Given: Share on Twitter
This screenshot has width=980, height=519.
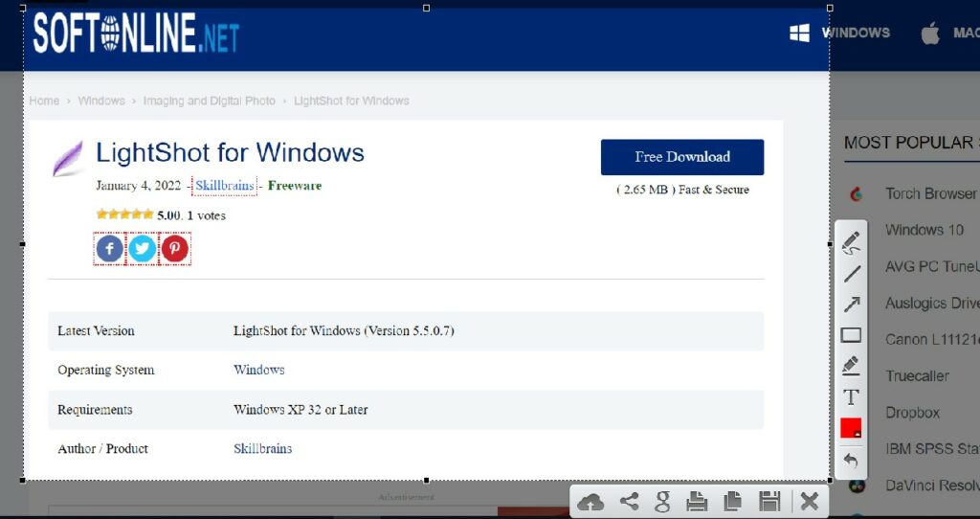Looking at the screenshot, I should (143, 249).
